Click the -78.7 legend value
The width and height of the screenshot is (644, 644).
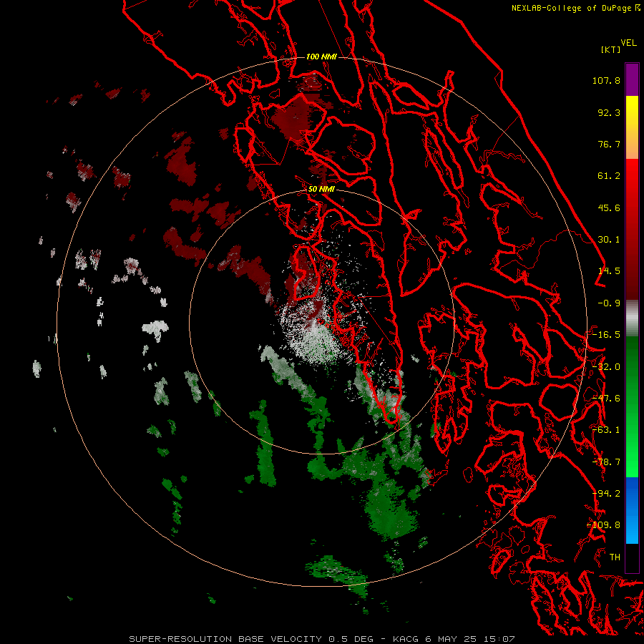click(x=606, y=462)
